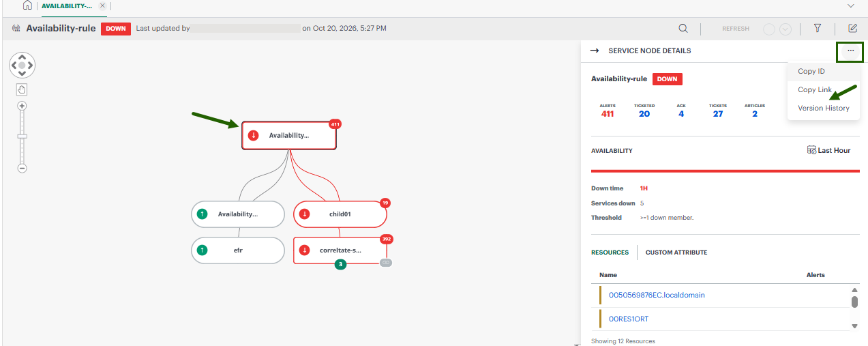The image size is (868, 346).
Task: Click the resources list scroll down arrow
Action: 854,326
